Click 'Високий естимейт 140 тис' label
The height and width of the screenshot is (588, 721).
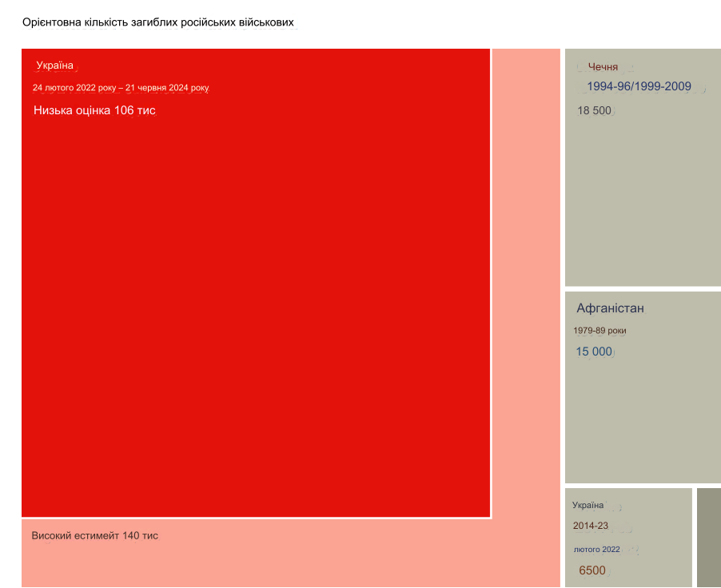[94, 535]
